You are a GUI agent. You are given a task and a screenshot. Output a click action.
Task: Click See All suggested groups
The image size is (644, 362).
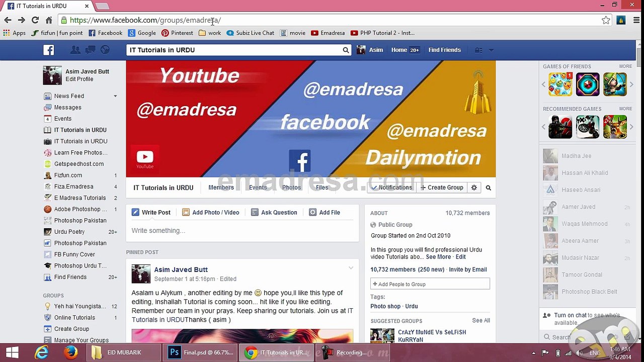point(481,320)
